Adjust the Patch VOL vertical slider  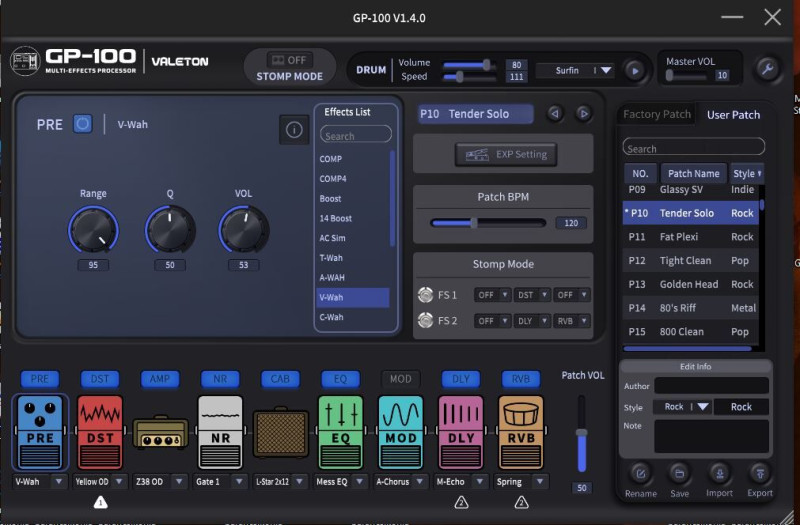tap(582, 434)
